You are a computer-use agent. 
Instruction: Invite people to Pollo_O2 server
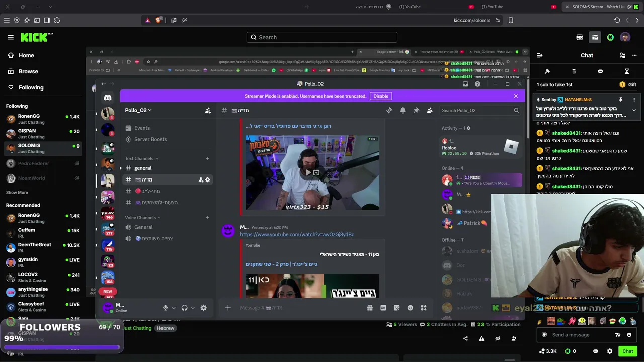point(208,110)
